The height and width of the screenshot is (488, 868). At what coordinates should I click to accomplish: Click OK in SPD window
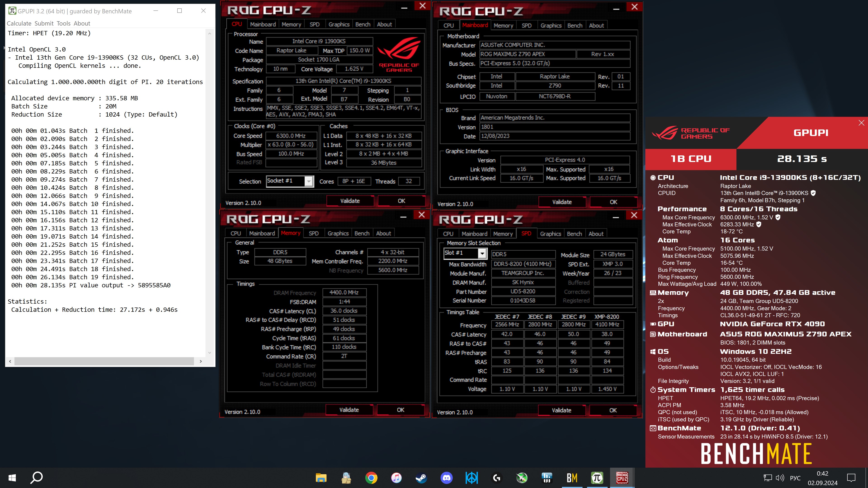(613, 410)
